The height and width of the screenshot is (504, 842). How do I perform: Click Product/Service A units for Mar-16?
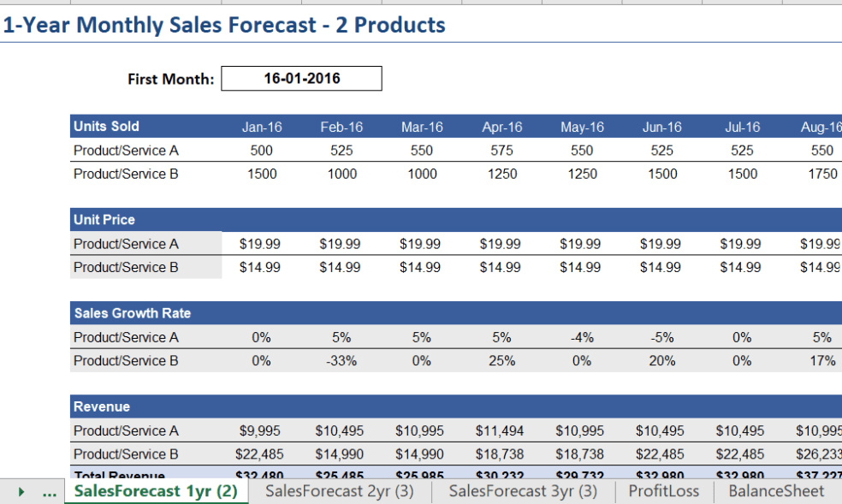[x=420, y=150]
